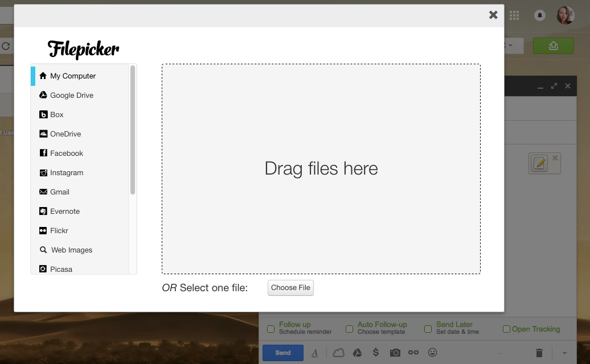This screenshot has width=590, height=364.
Task: Expand the compose window to full screen
Action: pyautogui.click(x=554, y=86)
